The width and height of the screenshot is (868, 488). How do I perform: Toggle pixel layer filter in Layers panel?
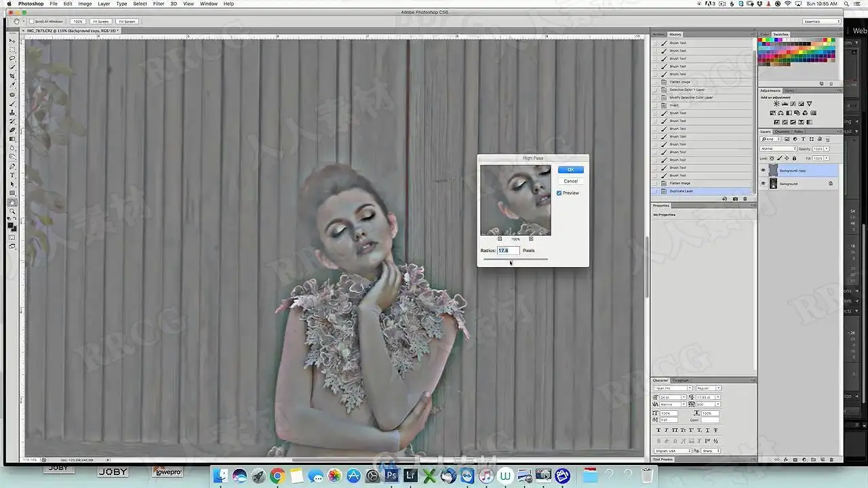tap(787, 139)
